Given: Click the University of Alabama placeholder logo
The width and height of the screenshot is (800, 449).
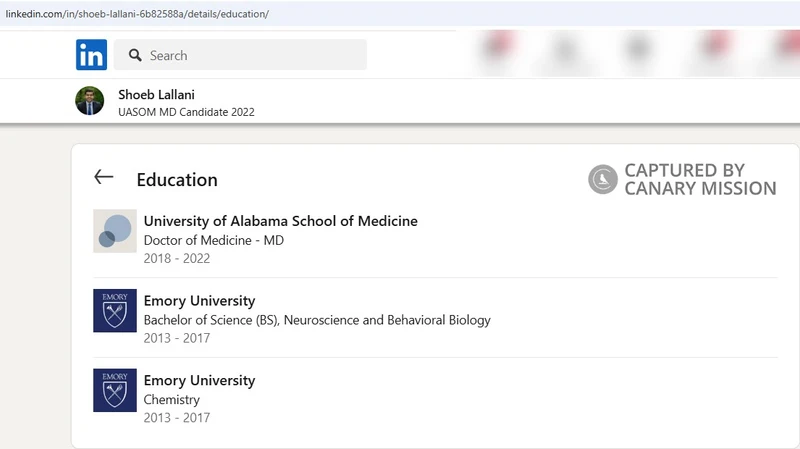Looking at the screenshot, I should tap(115, 231).
